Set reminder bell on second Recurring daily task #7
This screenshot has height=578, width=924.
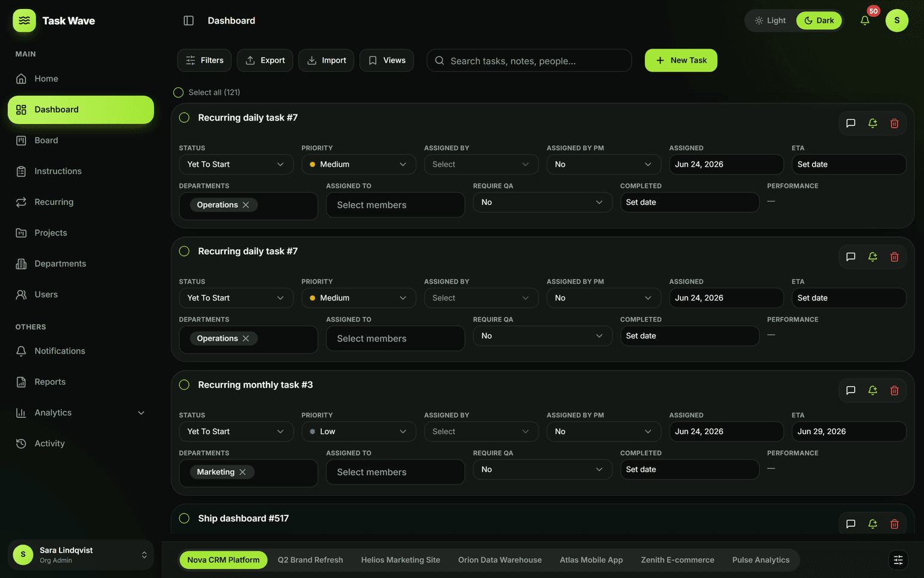point(873,257)
